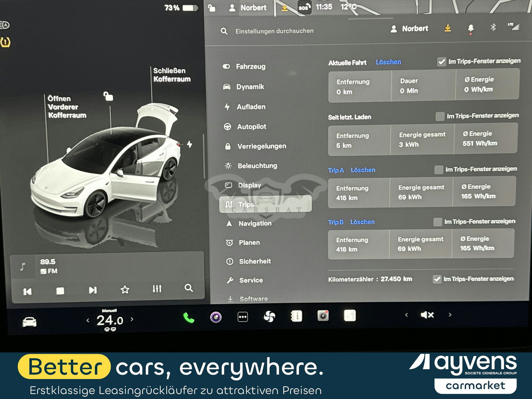Tap the car controls icon at bottom left

point(29,322)
